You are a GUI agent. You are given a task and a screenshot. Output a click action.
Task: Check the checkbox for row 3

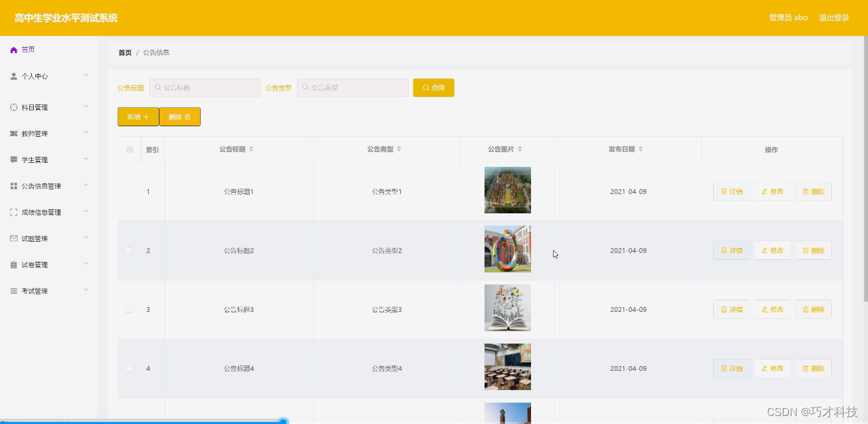pyautogui.click(x=129, y=310)
